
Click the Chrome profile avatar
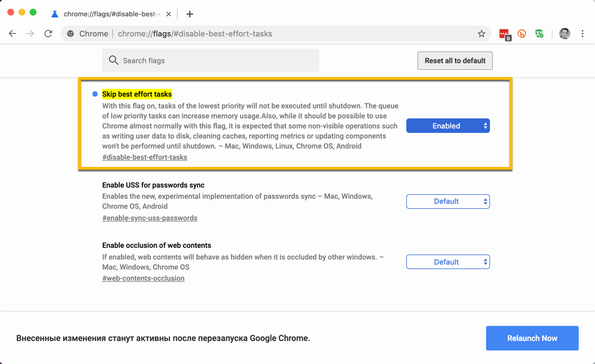click(x=564, y=33)
